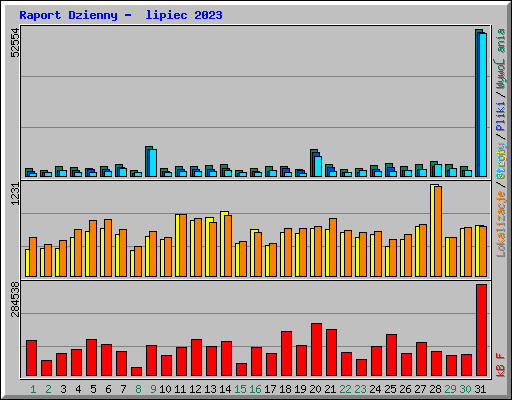Click day label 31 on the axis

(x=480, y=389)
